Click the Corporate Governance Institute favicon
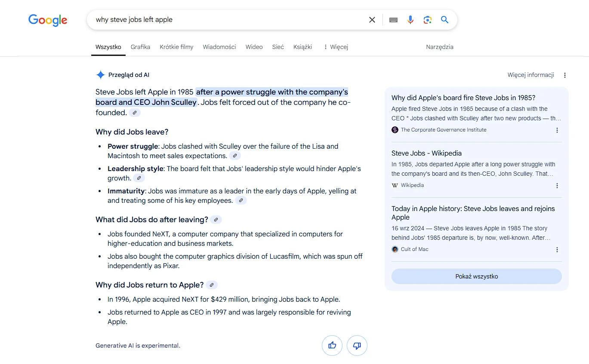The image size is (589, 364). click(x=395, y=130)
